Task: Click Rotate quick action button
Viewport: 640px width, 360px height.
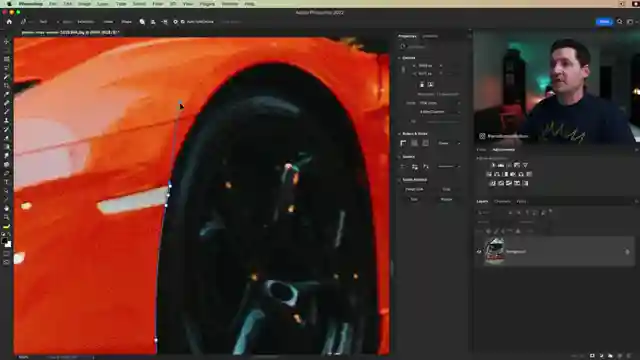Action: (x=447, y=200)
